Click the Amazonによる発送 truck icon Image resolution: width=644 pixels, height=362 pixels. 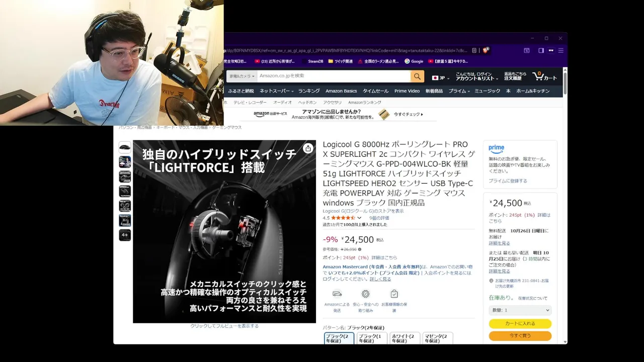(x=337, y=294)
